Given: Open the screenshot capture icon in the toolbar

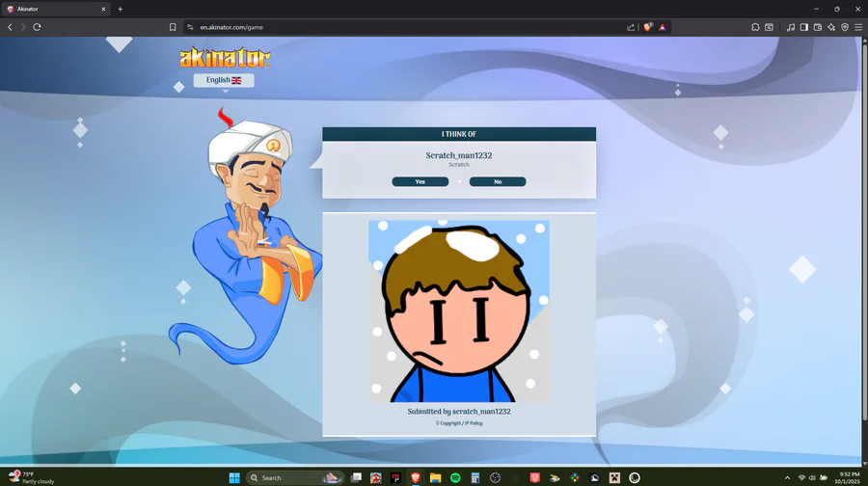Looking at the screenshot, I should pos(770,27).
